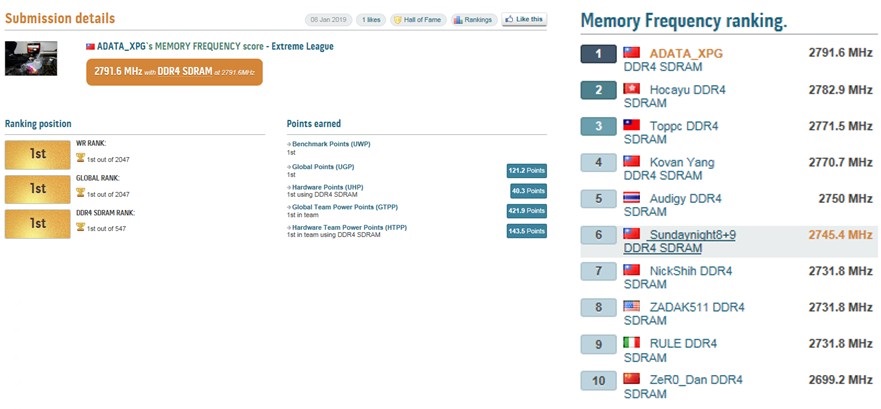The width and height of the screenshot is (881, 409).
Task: Open the Rankings chart button
Action: pos(473,19)
